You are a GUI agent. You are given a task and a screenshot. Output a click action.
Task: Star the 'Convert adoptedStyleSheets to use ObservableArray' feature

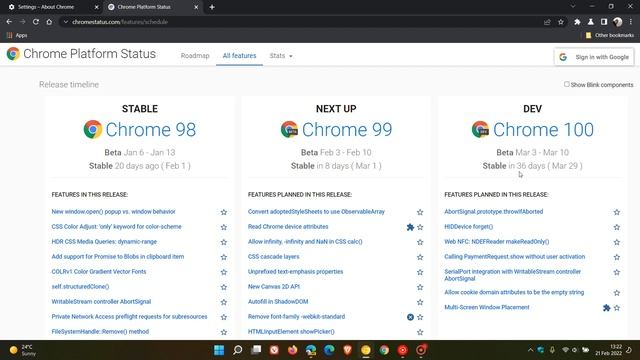pyautogui.click(x=420, y=212)
